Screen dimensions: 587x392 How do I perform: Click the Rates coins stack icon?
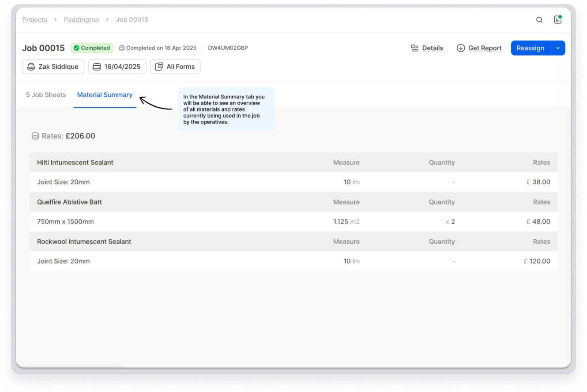[x=35, y=136]
